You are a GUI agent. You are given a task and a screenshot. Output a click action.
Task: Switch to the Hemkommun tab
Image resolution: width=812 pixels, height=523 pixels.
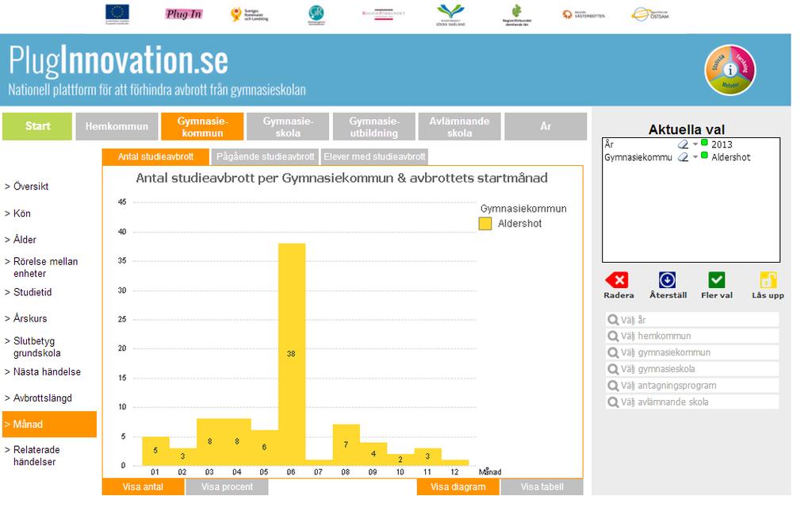pyautogui.click(x=117, y=126)
